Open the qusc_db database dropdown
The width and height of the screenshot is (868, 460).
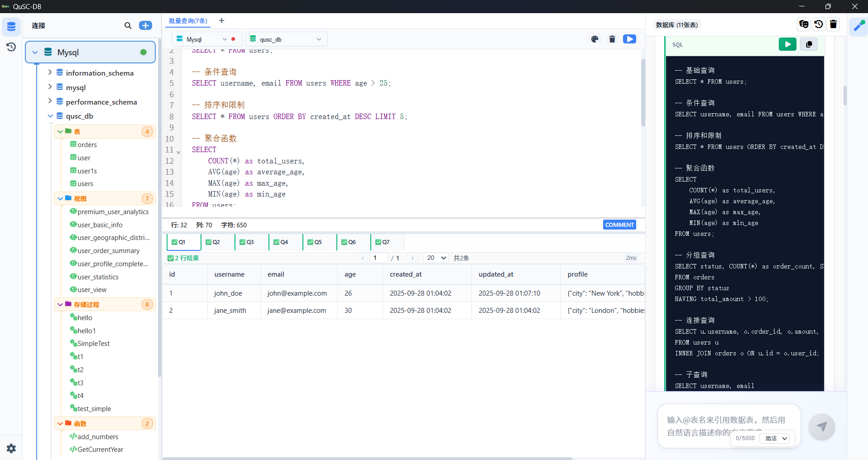(286, 39)
